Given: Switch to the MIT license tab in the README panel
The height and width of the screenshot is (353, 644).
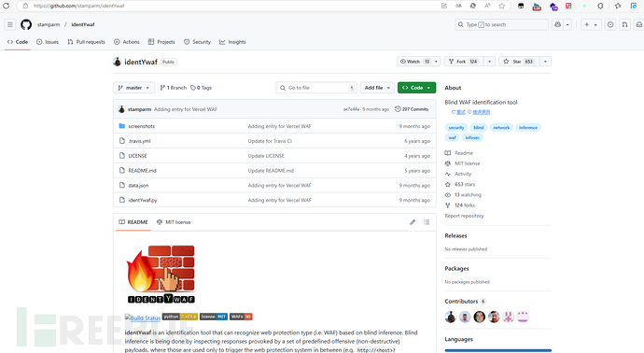Looking at the screenshot, I should (174, 222).
